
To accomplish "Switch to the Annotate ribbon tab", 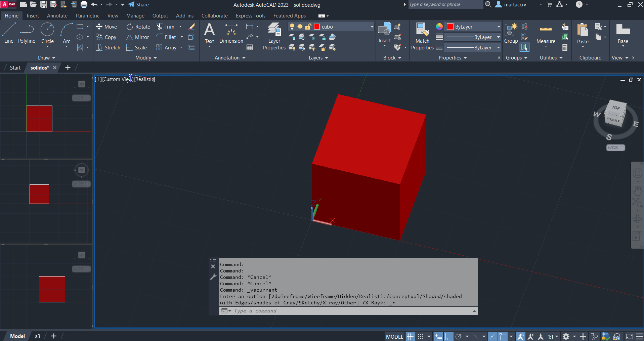I will (x=57, y=16).
